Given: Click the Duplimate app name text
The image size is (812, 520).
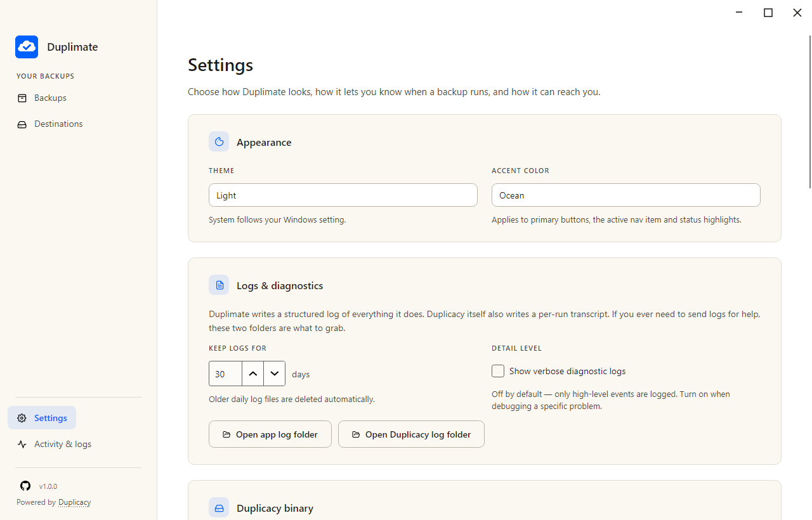Looking at the screenshot, I should 72,47.
